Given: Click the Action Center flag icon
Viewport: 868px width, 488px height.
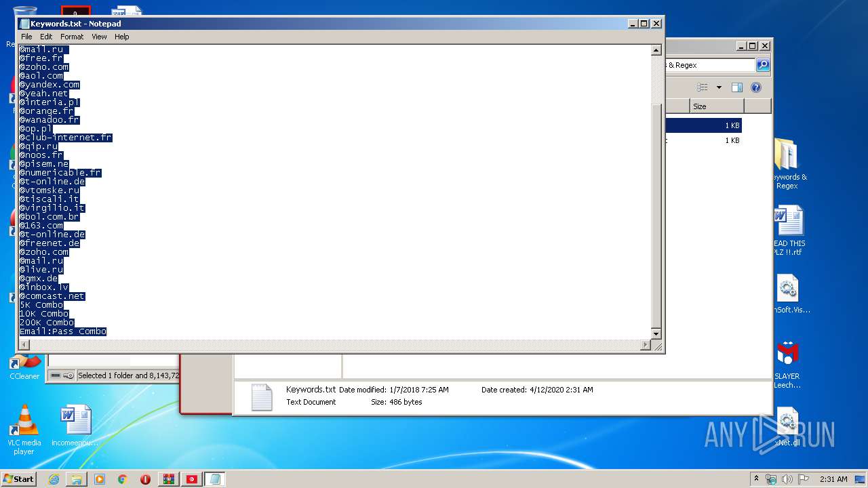Looking at the screenshot, I should (x=804, y=479).
